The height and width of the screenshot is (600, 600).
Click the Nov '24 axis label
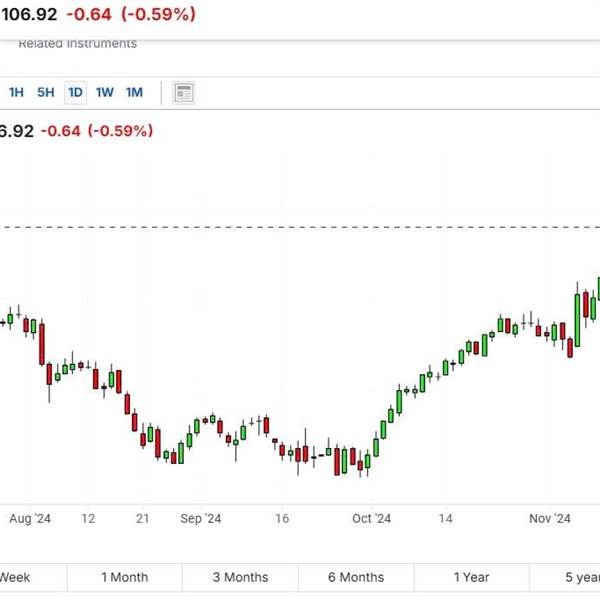tap(549, 518)
